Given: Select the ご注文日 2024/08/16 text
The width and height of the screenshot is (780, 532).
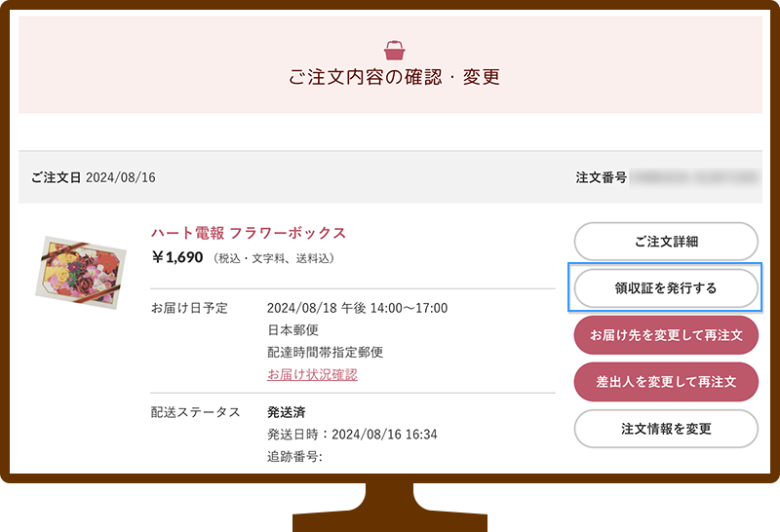Looking at the screenshot, I should tap(93, 177).
